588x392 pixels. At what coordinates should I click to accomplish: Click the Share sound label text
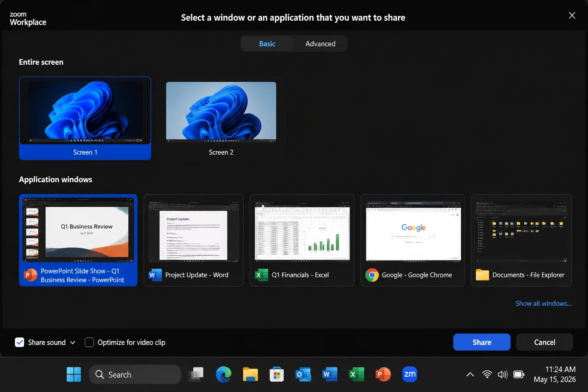tap(47, 342)
